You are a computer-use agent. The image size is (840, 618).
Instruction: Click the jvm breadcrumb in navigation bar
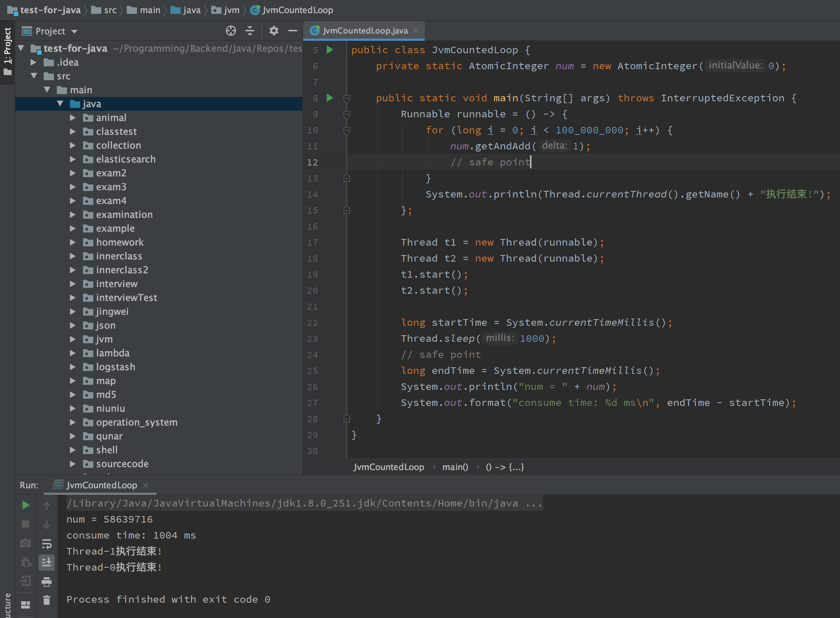tap(231, 10)
